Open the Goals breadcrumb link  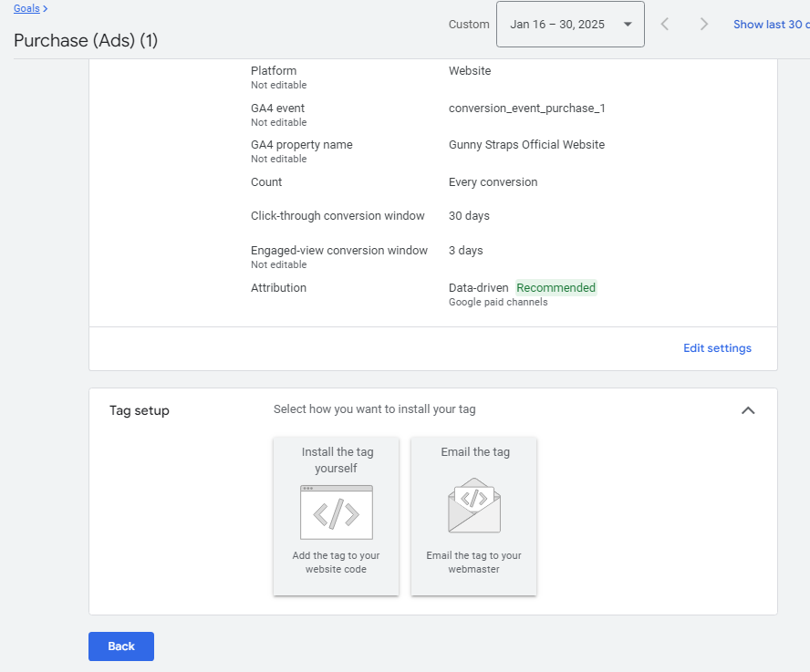tap(26, 8)
